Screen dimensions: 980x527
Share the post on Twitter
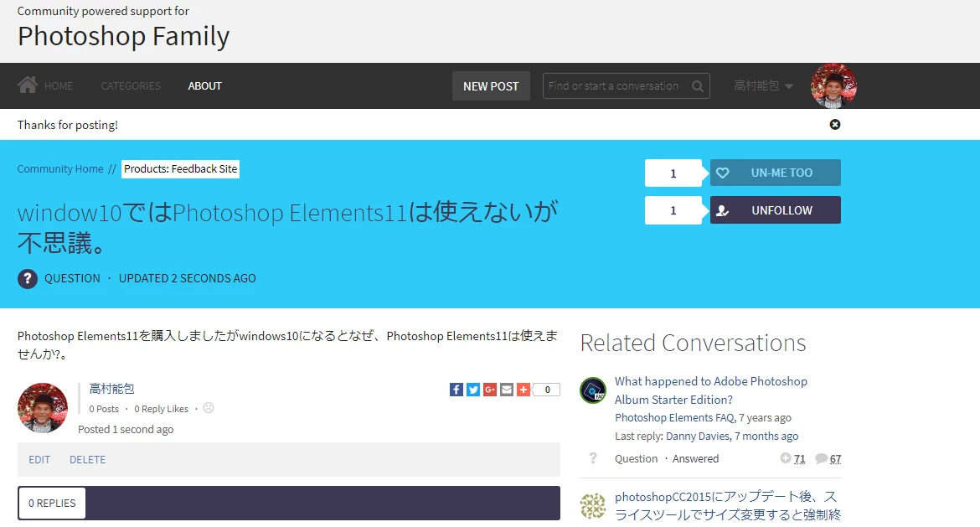(x=473, y=390)
